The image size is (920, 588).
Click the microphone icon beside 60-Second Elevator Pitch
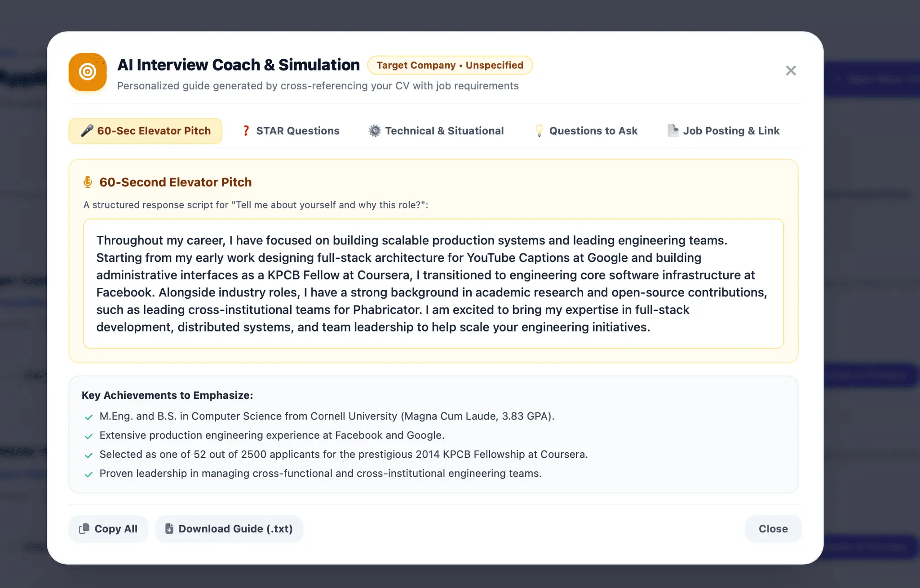click(x=88, y=182)
